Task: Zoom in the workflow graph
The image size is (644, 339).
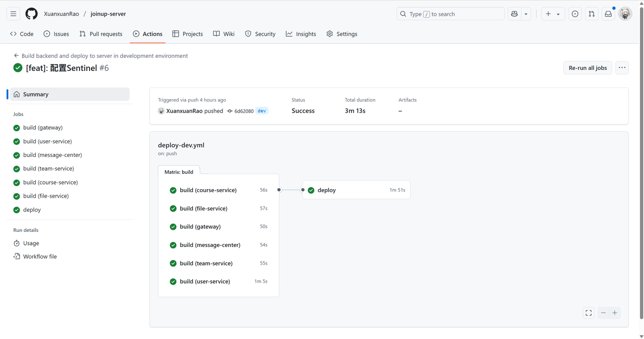Action: [614, 313]
